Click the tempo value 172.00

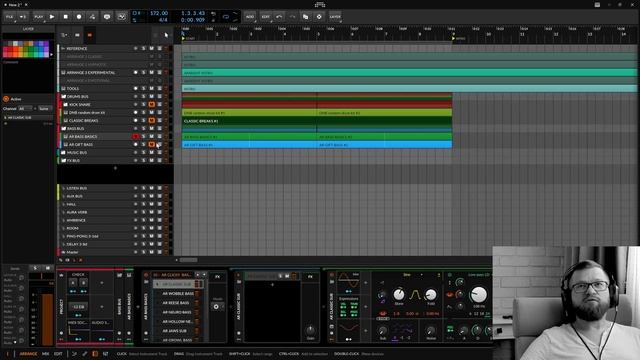[159, 13]
